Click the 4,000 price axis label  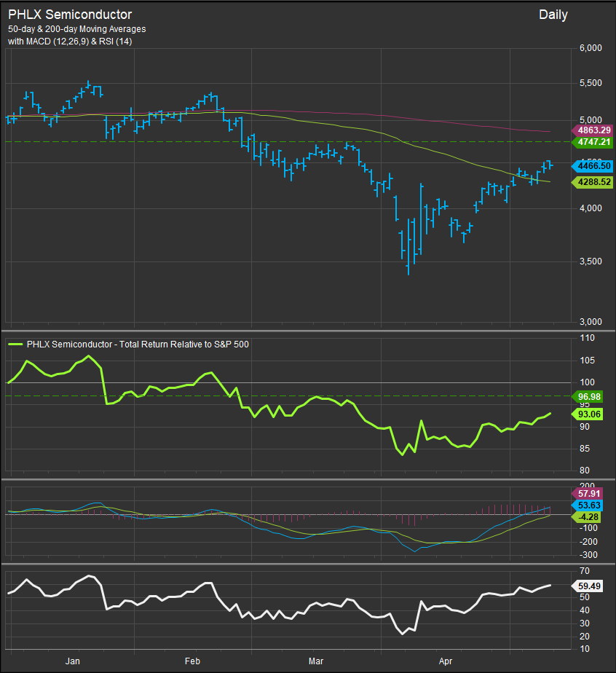tap(591, 208)
